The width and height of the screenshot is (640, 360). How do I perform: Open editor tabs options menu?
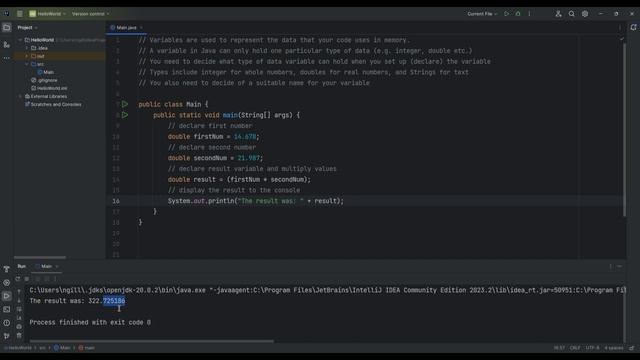coord(620,28)
